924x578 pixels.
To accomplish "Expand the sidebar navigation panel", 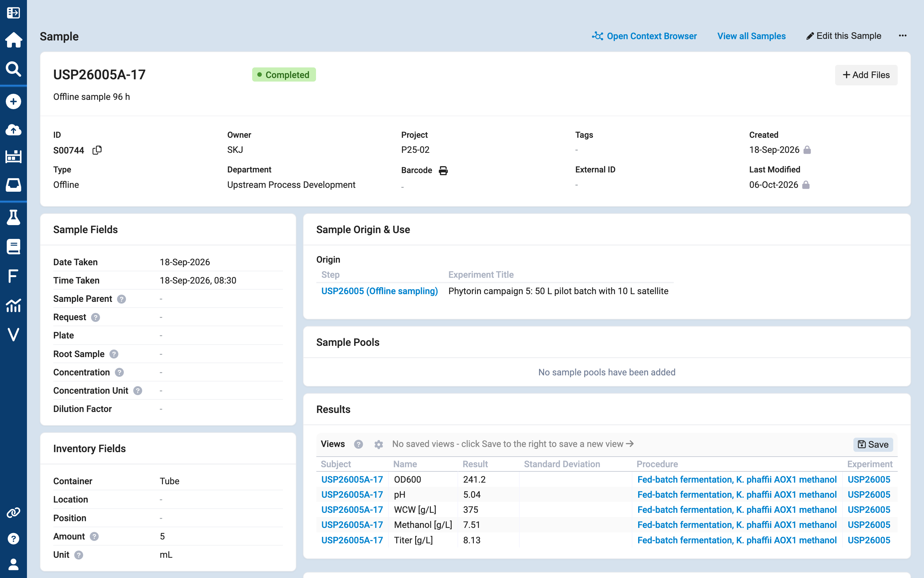I will [x=13, y=13].
